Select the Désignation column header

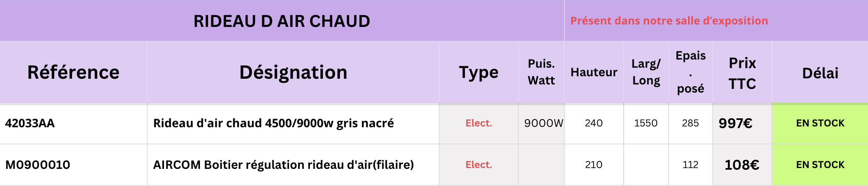(x=293, y=72)
